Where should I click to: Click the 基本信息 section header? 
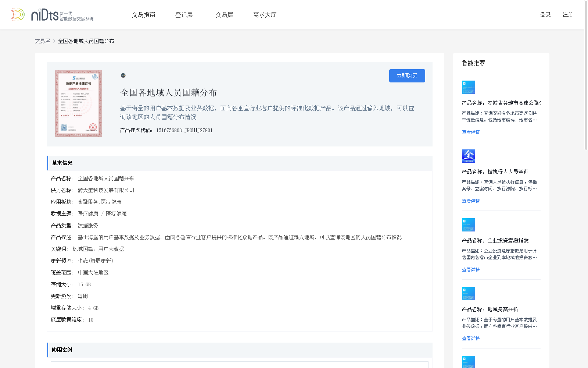pyautogui.click(x=240, y=163)
